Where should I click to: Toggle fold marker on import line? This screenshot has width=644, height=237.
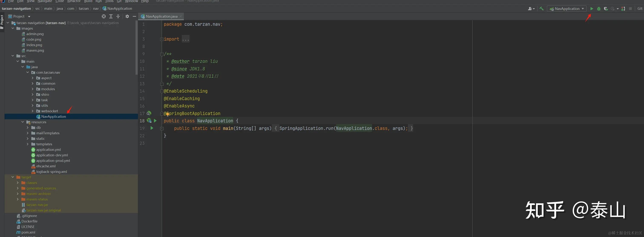[162, 39]
